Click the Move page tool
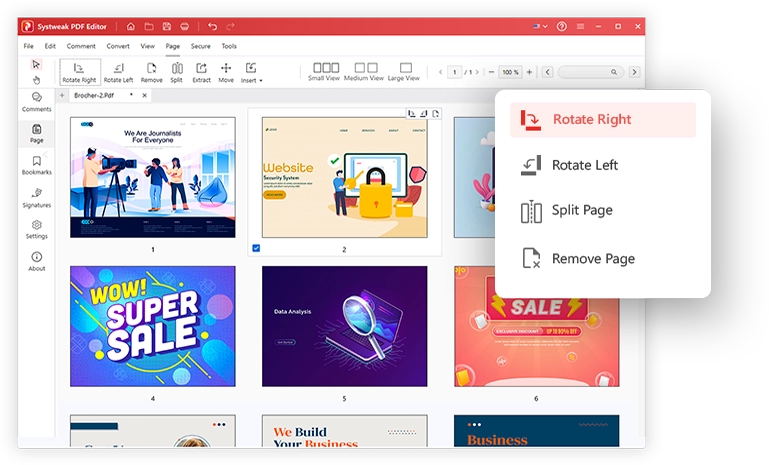This screenshot has width=769, height=465. click(x=226, y=71)
